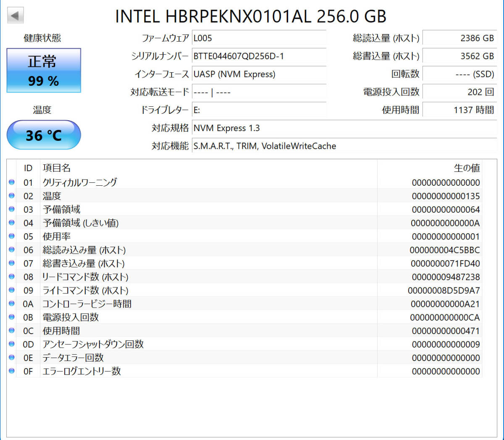Click the 正常 99 % health status button

tap(44, 71)
